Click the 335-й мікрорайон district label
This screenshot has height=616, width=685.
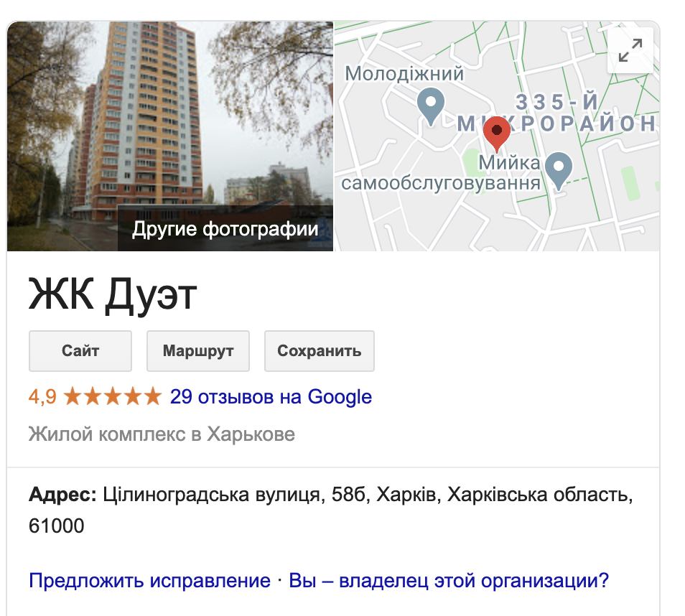pos(556,113)
